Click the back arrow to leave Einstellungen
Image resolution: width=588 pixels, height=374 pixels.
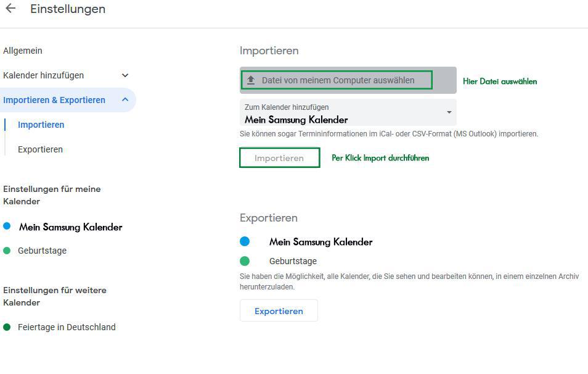[10, 9]
